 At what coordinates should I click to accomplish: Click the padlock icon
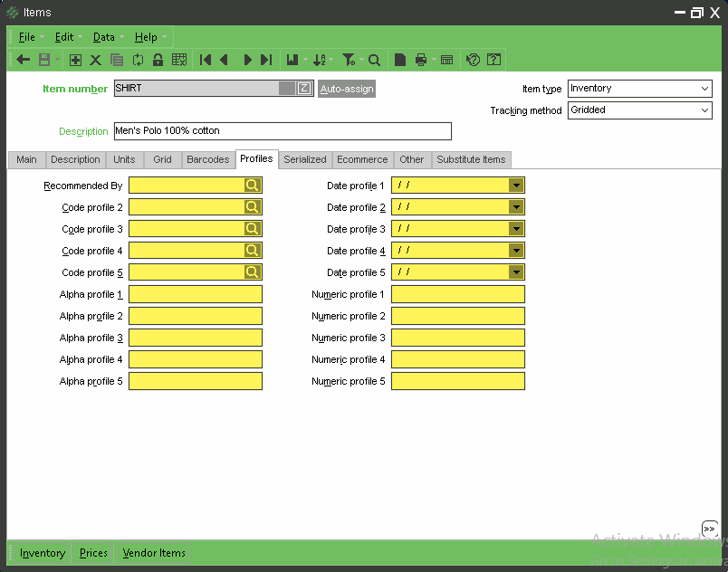158,60
